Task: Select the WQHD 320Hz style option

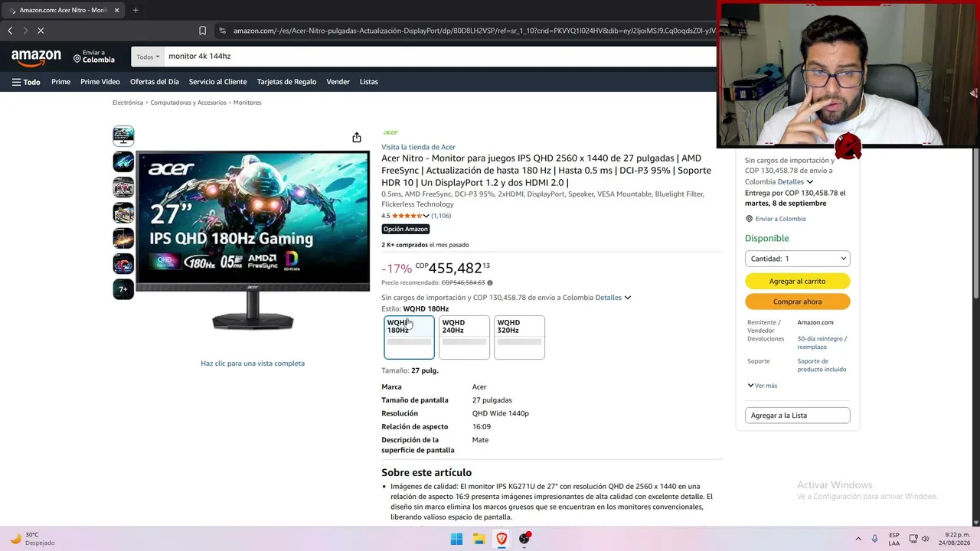Action: click(x=519, y=337)
